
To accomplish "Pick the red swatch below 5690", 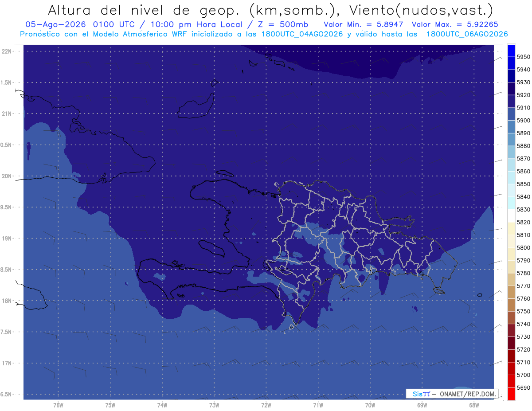I will (x=511, y=394).
